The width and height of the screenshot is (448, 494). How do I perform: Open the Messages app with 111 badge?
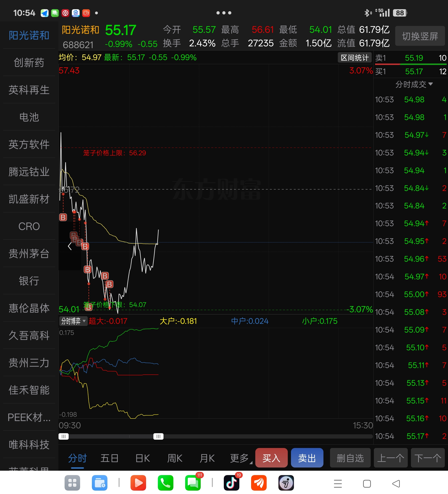(x=193, y=483)
